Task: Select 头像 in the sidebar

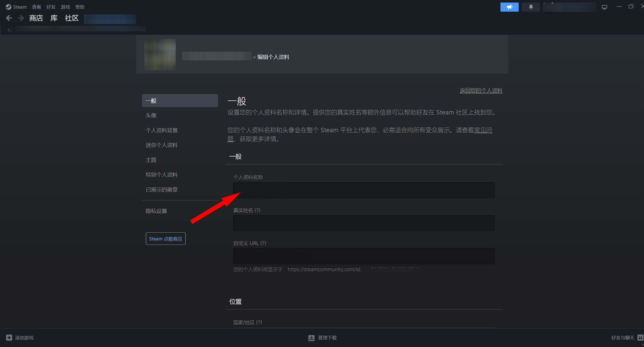Action: (151, 115)
